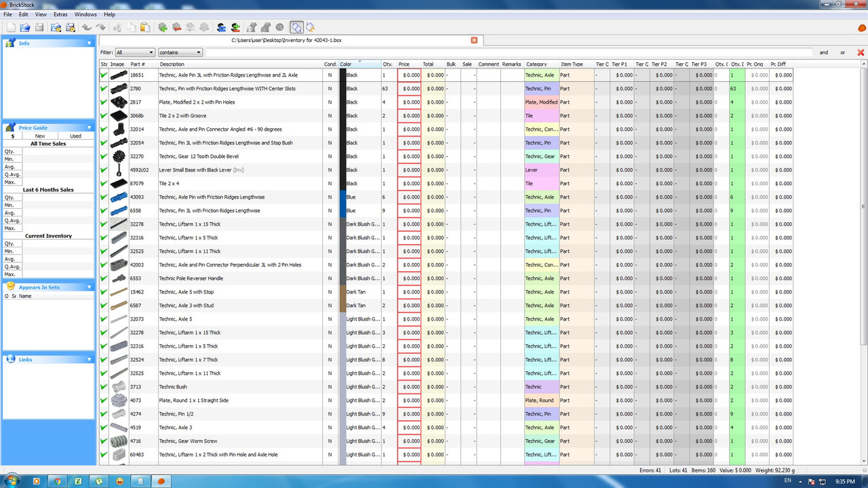The image size is (868, 488).
Task: Open the 'contains' filter condition dropdown
Action: click(180, 52)
